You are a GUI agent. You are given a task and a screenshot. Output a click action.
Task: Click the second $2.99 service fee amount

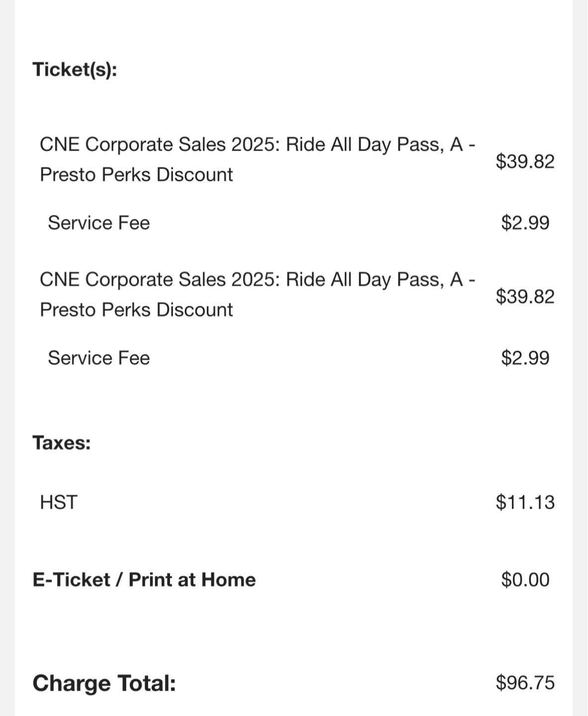click(525, 358)
